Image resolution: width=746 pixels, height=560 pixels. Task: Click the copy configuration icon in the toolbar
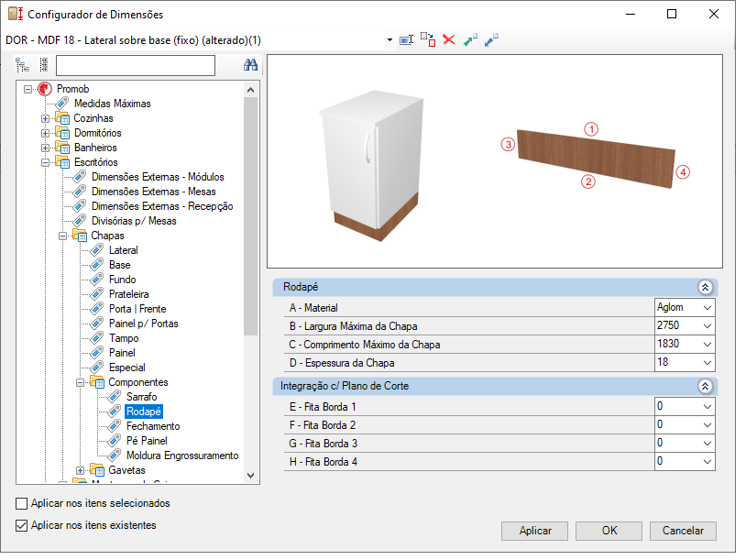428,40
